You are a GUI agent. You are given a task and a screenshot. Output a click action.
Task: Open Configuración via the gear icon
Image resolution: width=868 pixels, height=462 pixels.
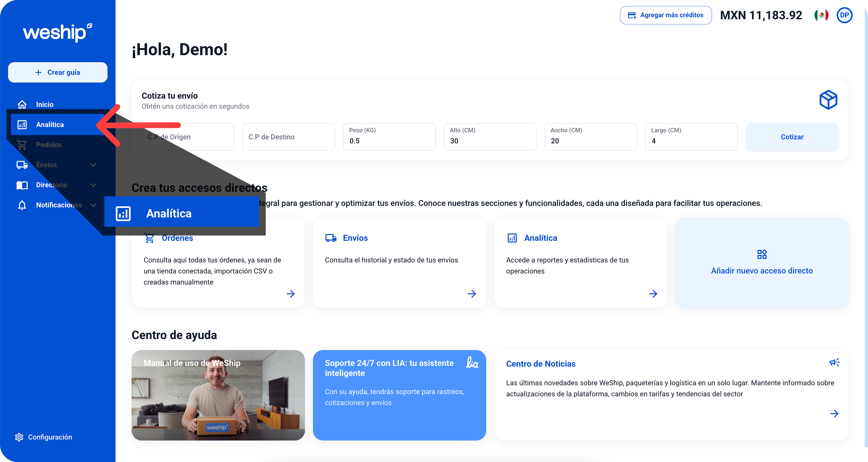point(19,437)
